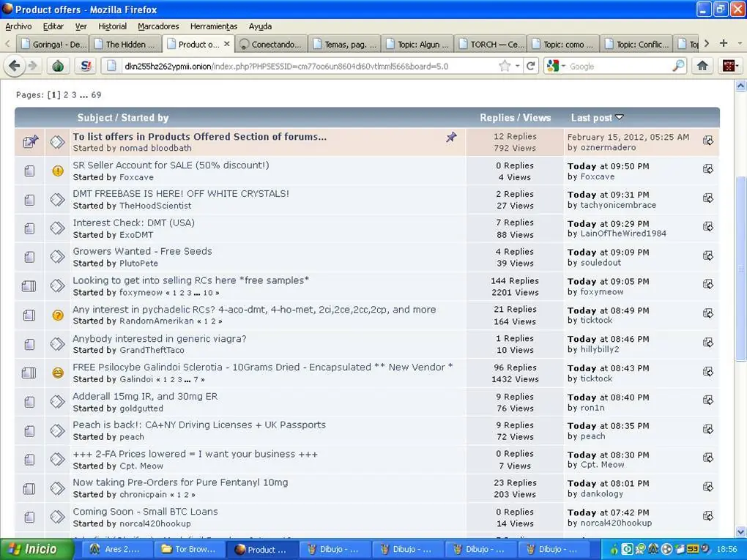Image resolution: width=747 pixels, height=560 pixels.
Task: Toggle Last post sort order arrow
Action: 620,117
